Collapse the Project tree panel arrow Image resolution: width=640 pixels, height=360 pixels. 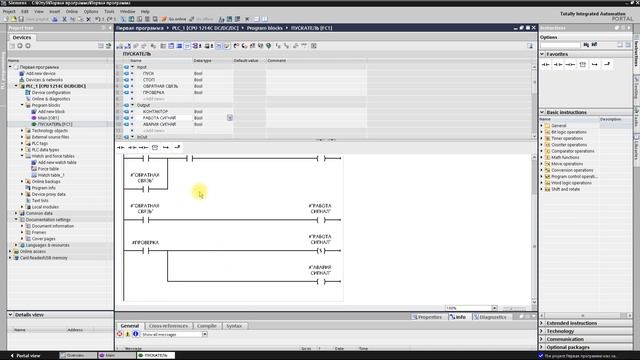click(110, 28)
